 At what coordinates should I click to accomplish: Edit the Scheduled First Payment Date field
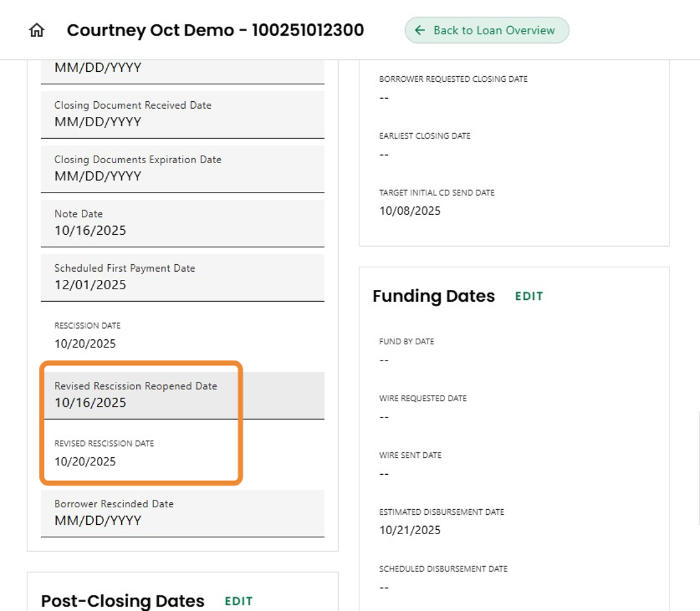tap(182, 278)
